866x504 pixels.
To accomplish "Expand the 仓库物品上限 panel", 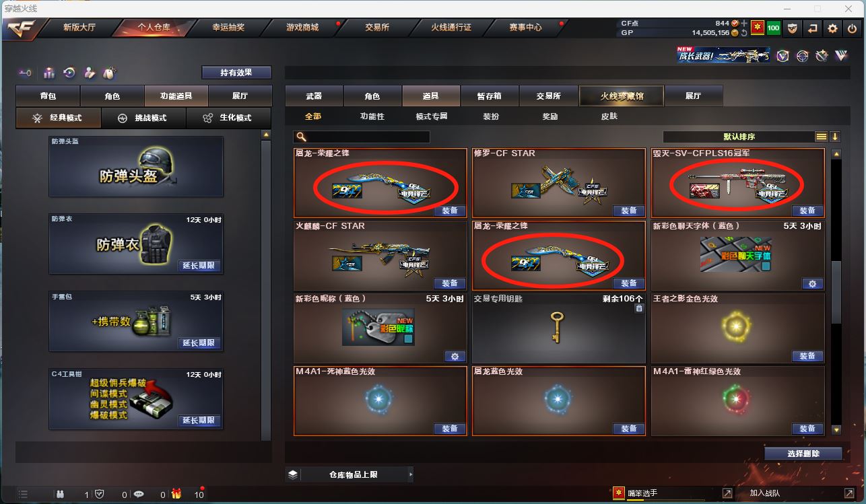I will click(x=349, y=474).
